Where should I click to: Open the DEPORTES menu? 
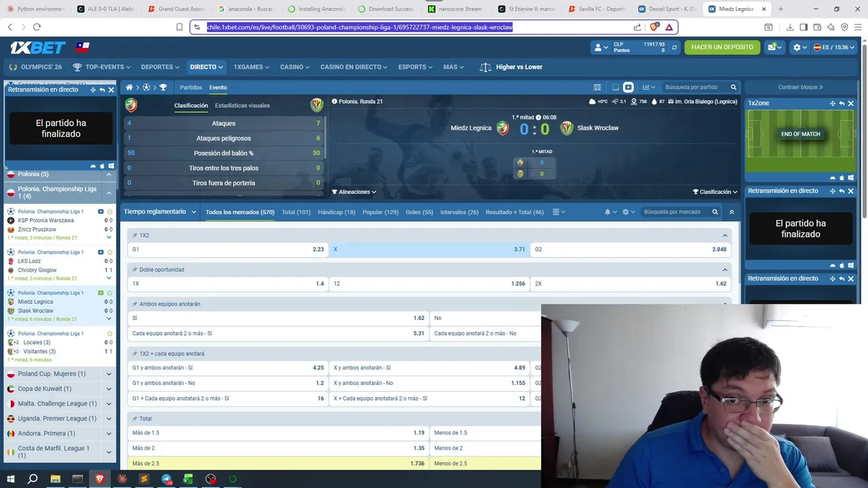pyautogui.click(x=160, y=67)
